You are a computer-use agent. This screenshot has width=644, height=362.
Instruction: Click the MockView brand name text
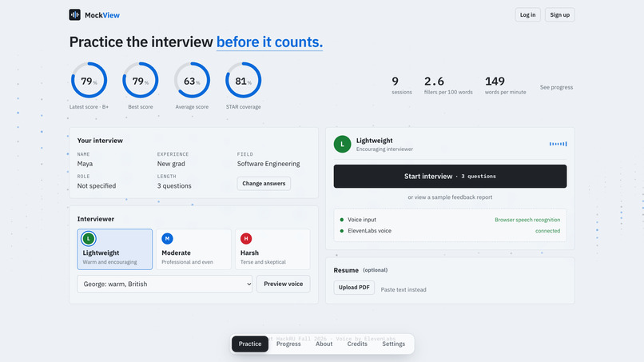point(101,15)
